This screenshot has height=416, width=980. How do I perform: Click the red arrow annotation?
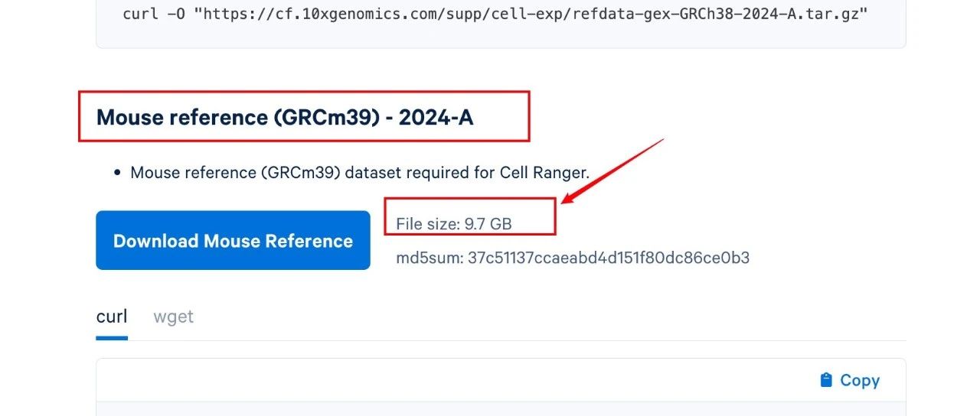tap(612, 171)
